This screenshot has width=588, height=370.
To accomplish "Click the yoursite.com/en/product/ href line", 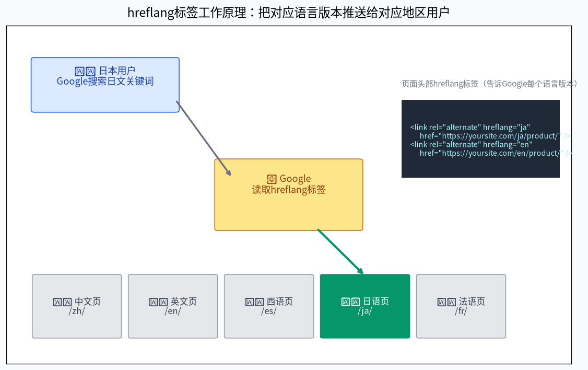I will pyautogui.click(x=496, y=153).
